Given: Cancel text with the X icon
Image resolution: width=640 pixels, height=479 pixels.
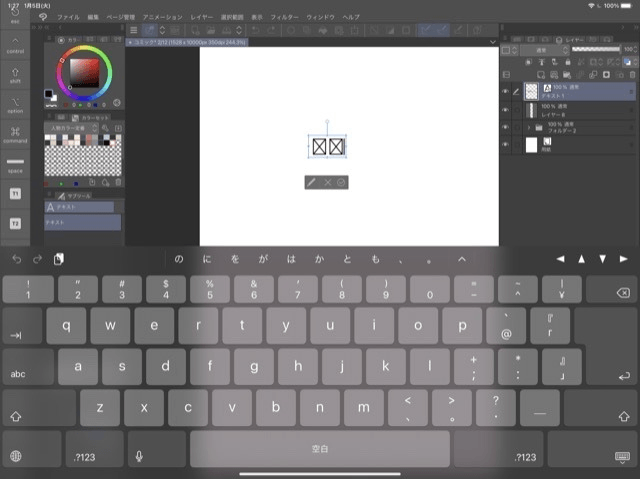Looking at the screenshot, I should pos(327,182).
